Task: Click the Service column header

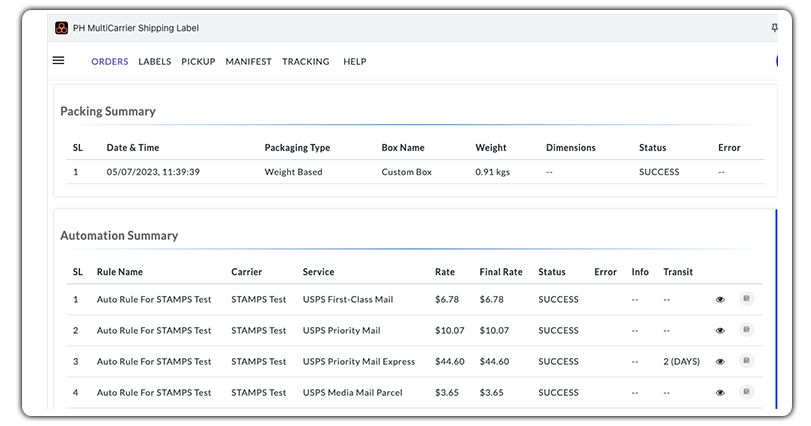Action: click(319, 272)
